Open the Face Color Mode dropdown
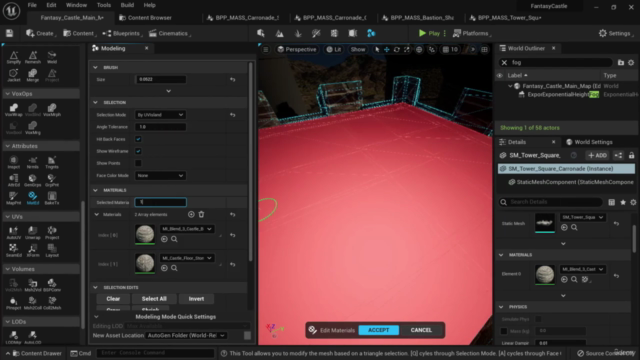 pyautogui.click(x=160, y=176)
